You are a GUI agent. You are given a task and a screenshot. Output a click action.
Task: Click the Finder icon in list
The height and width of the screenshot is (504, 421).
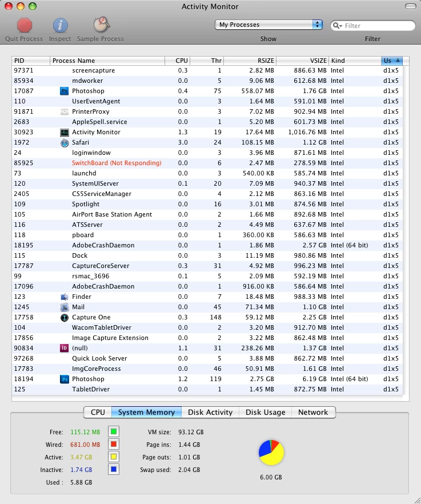[65, 297]
